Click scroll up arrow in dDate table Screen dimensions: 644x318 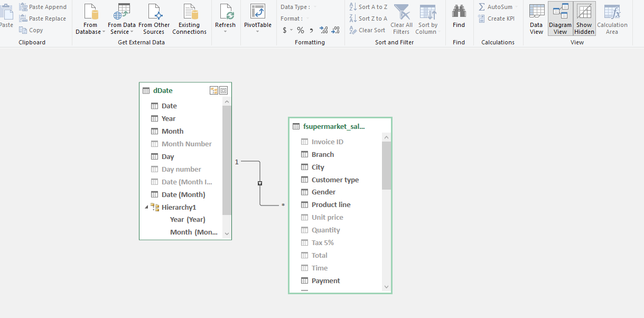click(x=227, y=101)
